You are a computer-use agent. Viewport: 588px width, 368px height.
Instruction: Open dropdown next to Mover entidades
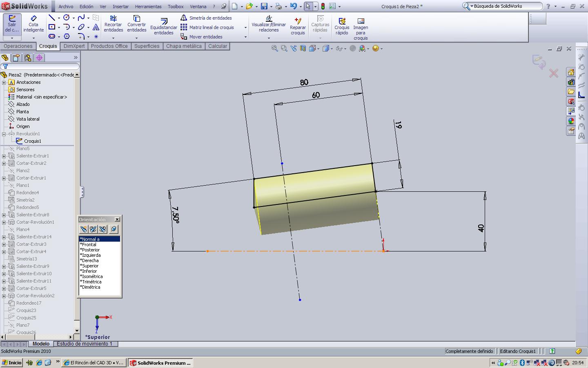point(245,37)
